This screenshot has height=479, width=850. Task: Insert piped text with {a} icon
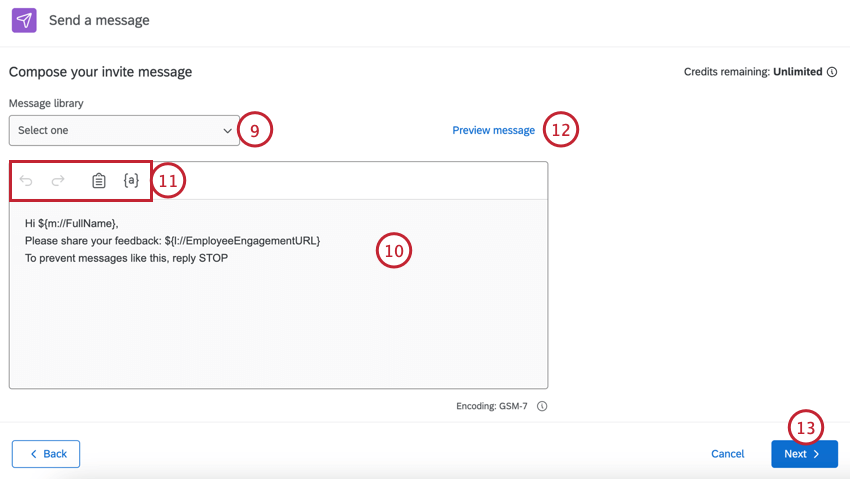pyautogui.click(x=131, y=180)
